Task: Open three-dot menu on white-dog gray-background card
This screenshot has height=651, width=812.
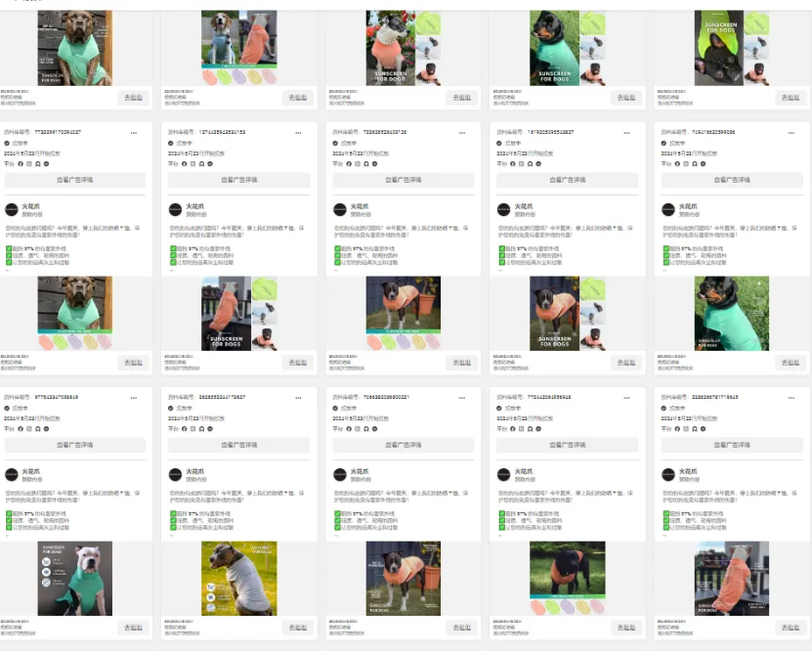Action: (134, 398)
